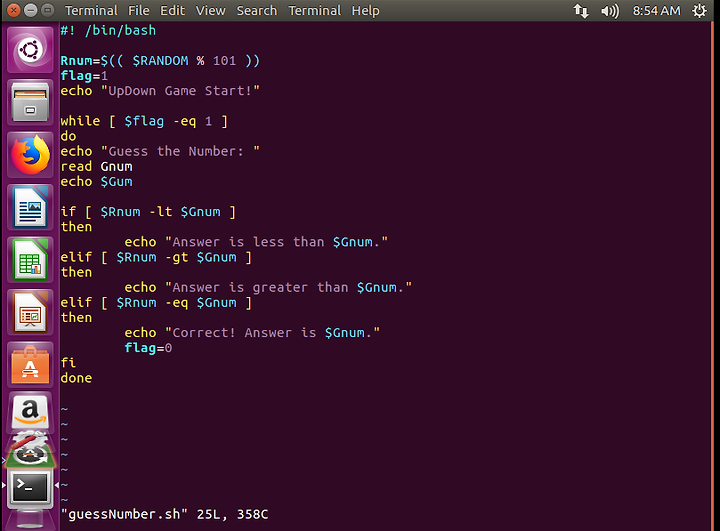This screenshot has height=531, width=720.
Task: Click the '#! /bin/bash' shebang line
Action: [x=108, y=30]
